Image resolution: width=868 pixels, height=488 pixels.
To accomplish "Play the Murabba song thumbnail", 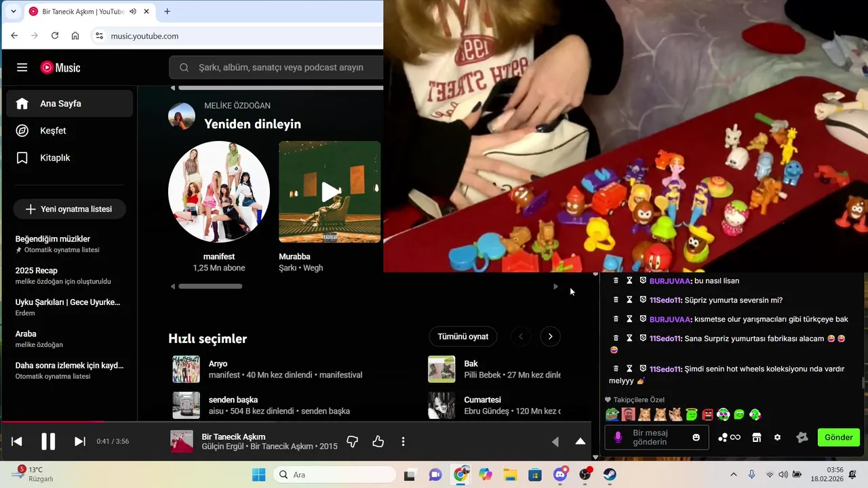I will pos(330,192).
